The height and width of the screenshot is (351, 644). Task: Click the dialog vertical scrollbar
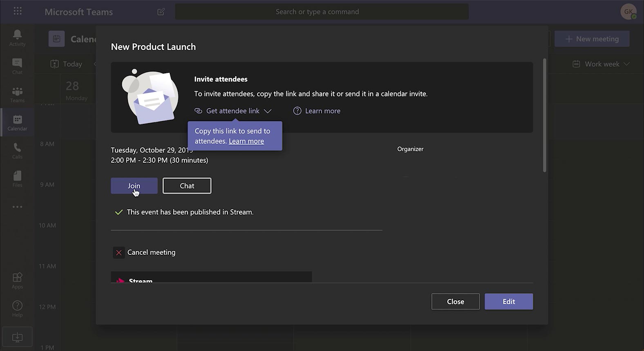(544, 115)
